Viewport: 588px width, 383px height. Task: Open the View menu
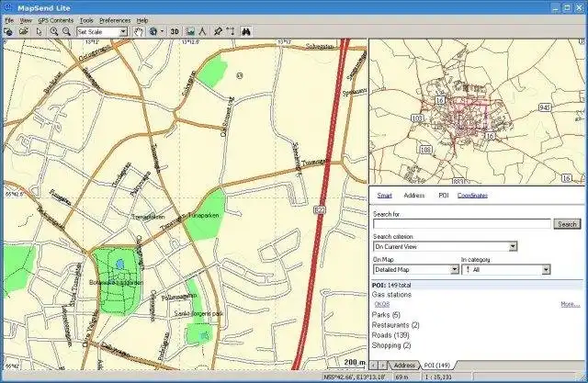[26, 20]
